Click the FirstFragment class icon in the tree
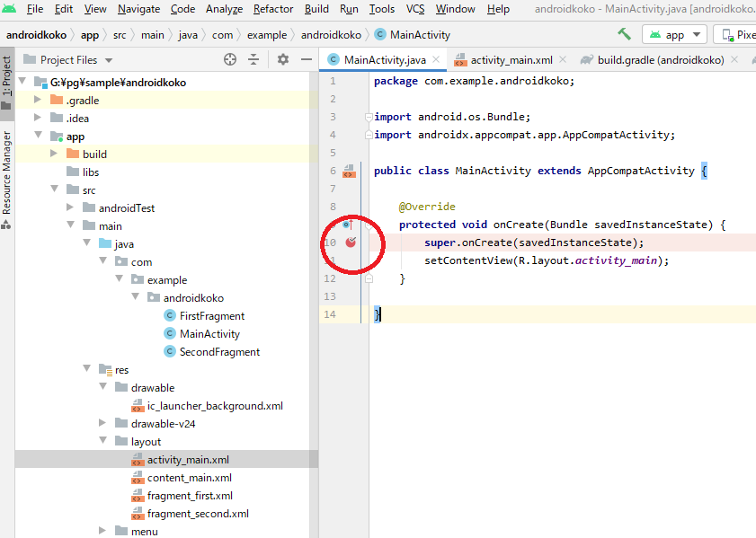This screenshot has height=538, width=756. pos(170,315)
